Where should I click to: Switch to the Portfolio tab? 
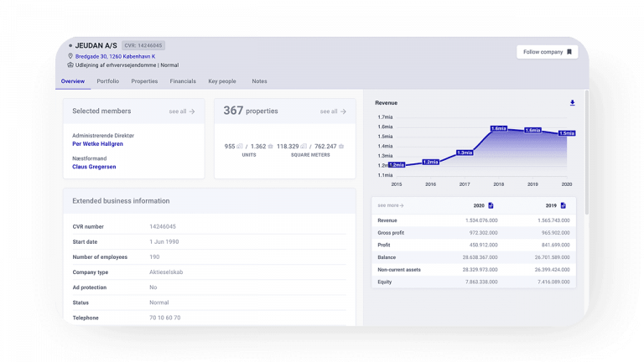107,81
